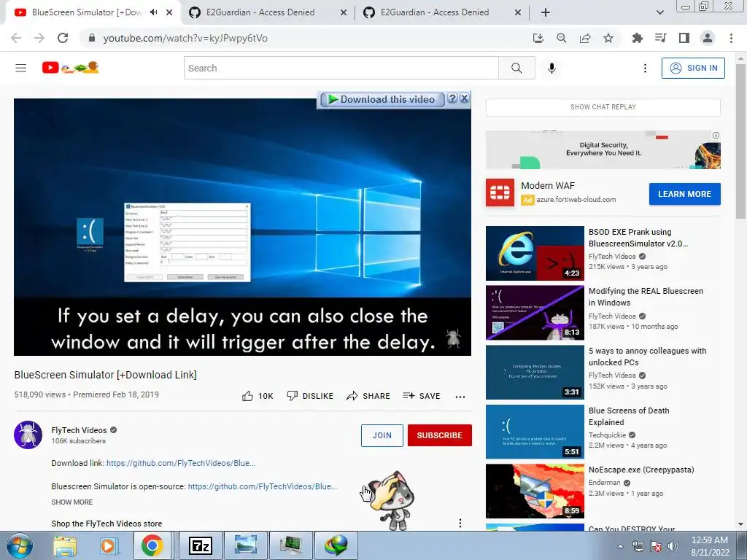
Task: Click the address bar URL
Action: click(x=185, y=38)
